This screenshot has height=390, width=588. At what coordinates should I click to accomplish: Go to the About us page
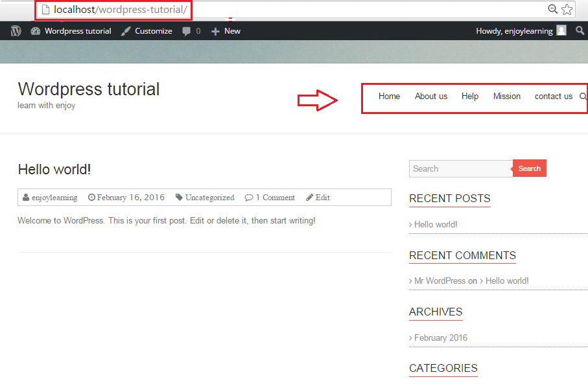[431, 97]
